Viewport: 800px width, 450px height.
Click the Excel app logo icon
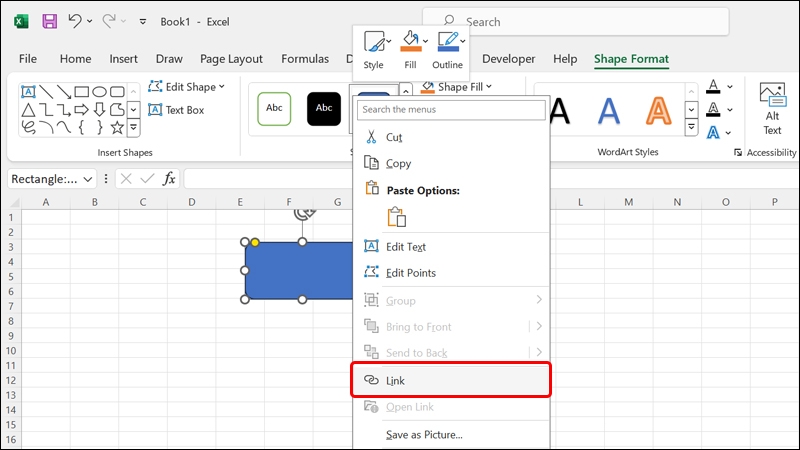pos(21,21)
